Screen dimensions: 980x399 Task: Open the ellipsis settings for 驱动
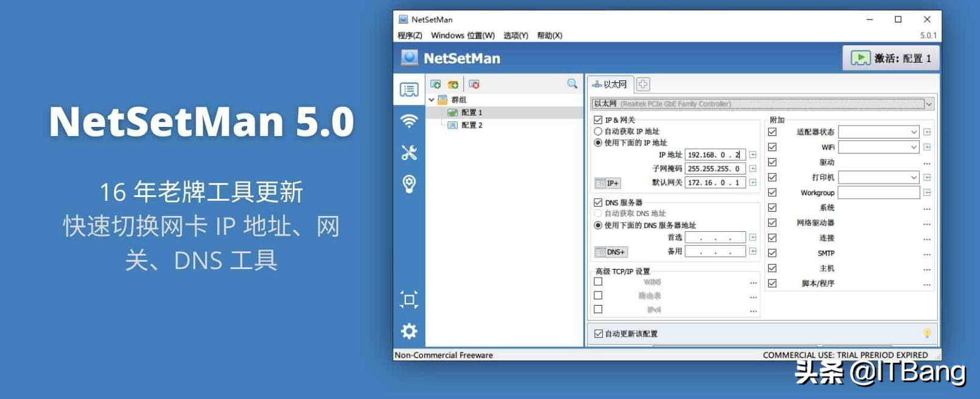coord(927,164)
